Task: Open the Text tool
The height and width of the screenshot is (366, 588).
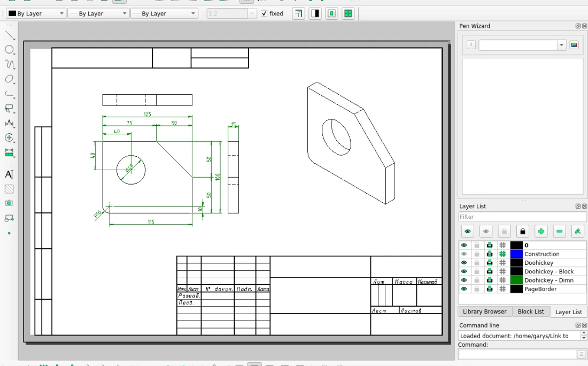Action: click(x=9, y=174)
